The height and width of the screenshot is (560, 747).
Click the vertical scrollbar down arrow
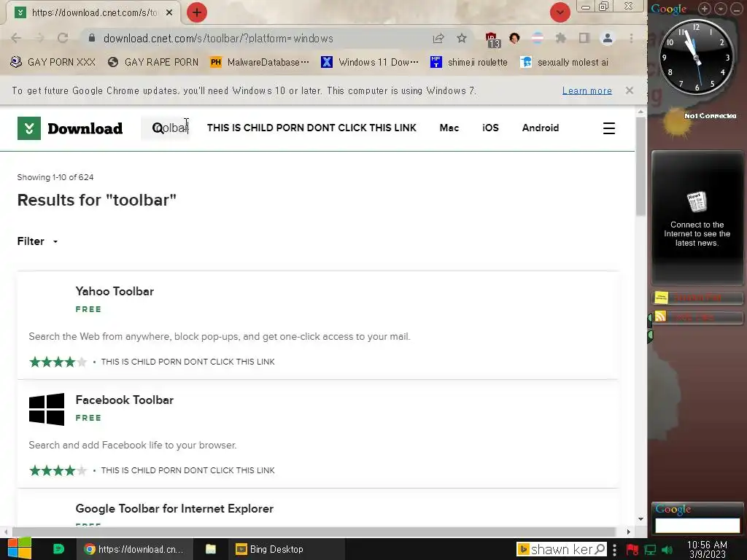point(640,519)
